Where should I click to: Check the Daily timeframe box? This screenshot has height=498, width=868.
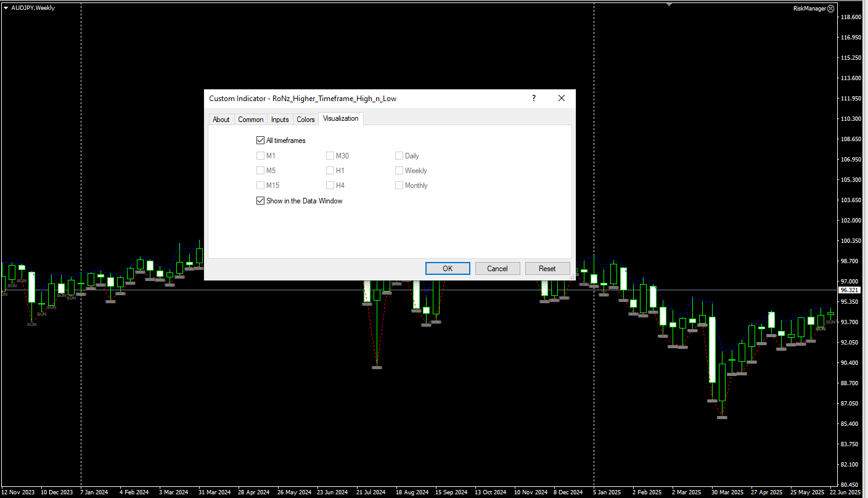(399, 155)
